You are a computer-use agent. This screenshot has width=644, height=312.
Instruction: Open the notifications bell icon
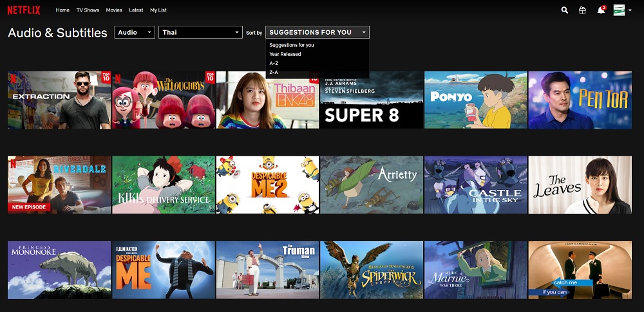(x=601, y=10)
